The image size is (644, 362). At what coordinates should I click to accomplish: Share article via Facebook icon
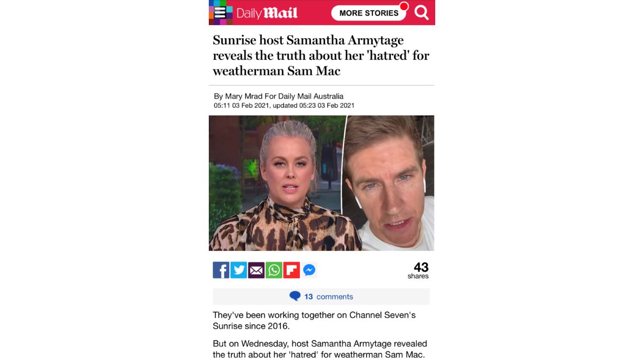point(221,270)
